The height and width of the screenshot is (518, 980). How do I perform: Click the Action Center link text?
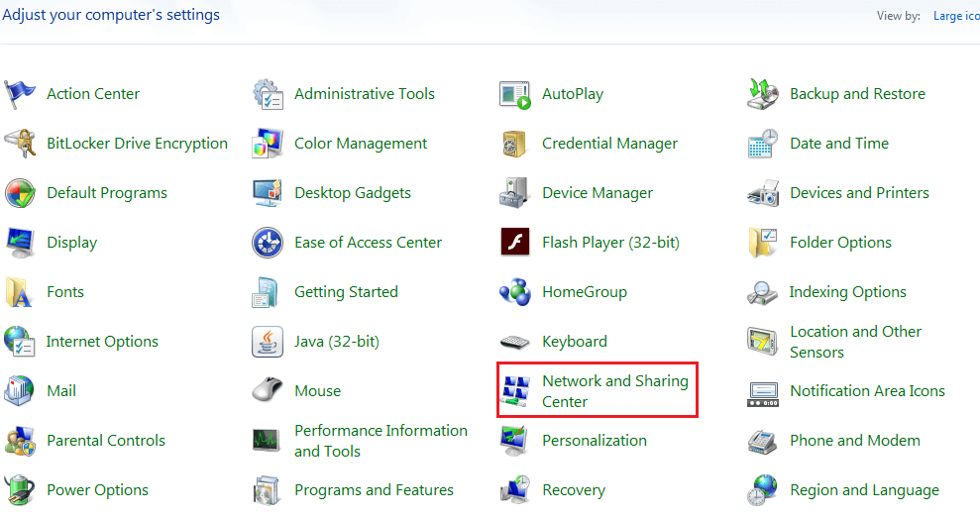pyautogui.click(x=93, y=94)
